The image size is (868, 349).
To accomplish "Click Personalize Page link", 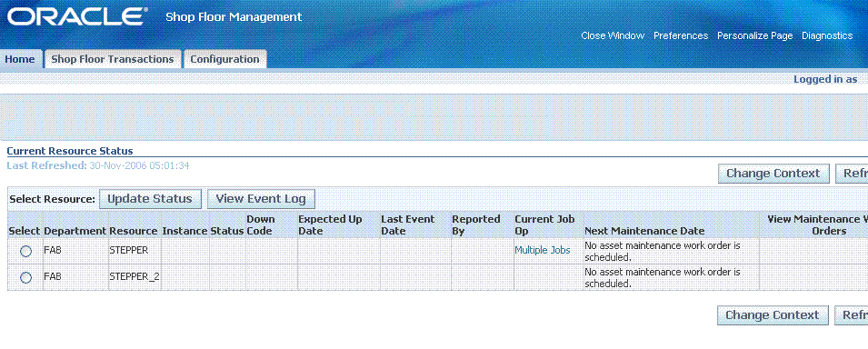I will click(755, 35).
